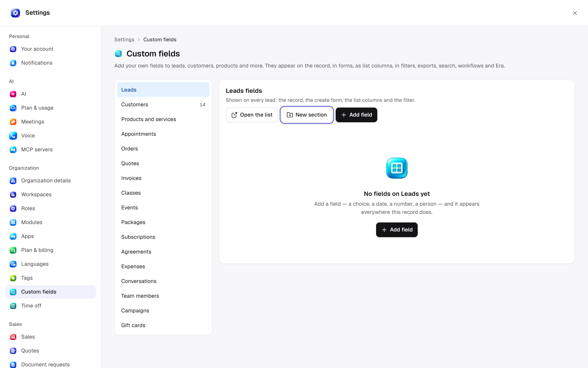Select Events record type

(x=163, y=208)
